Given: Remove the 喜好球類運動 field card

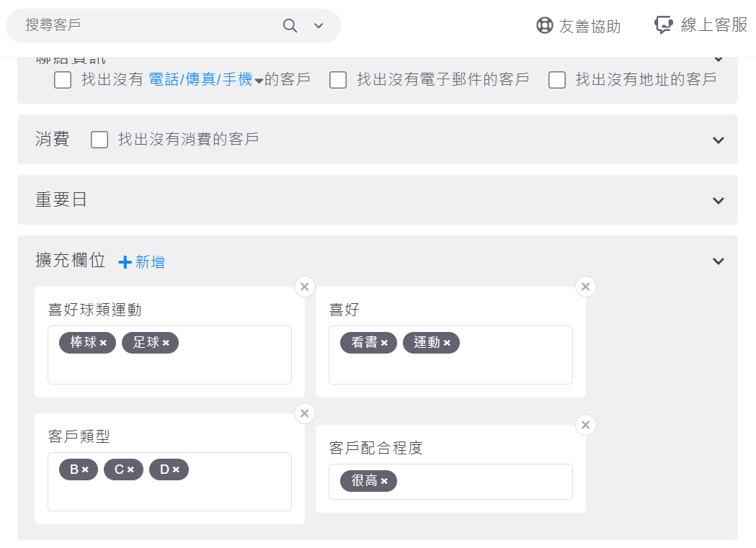Looking at the screenshot, I should point(304,287).
